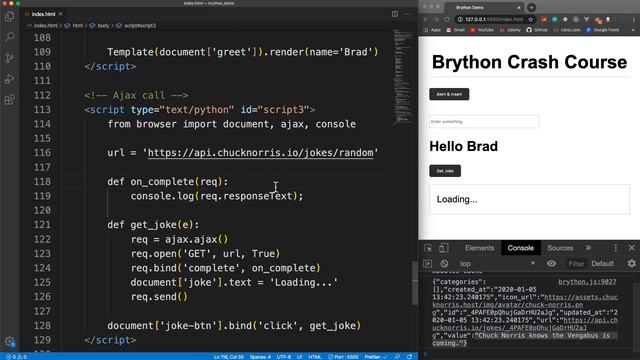
Task: Open the editor More Actions menu
Action: pyautogui.click(x=407, y=14)
